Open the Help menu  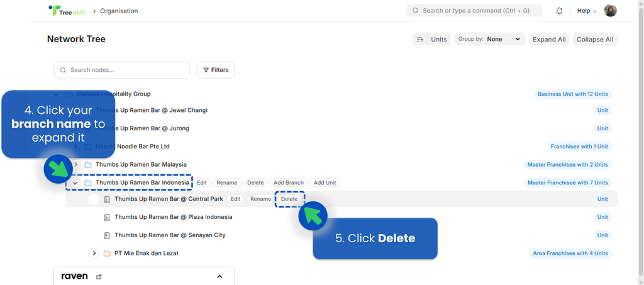click(587, 11)
